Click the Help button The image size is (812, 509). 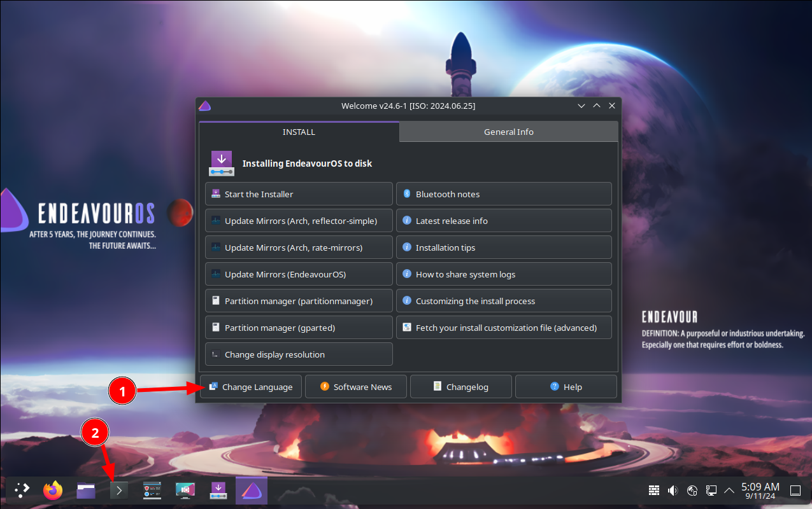click(566, 387)
